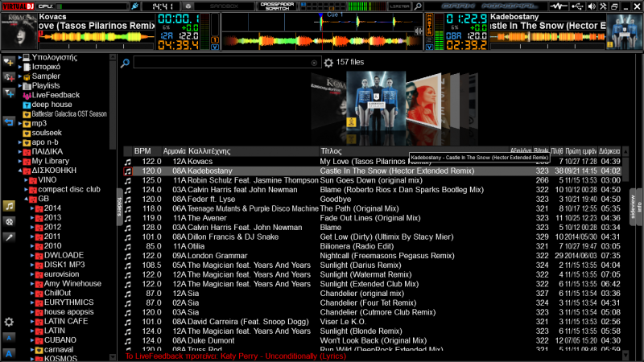Click inside the search input field

(x=222, y=63)
